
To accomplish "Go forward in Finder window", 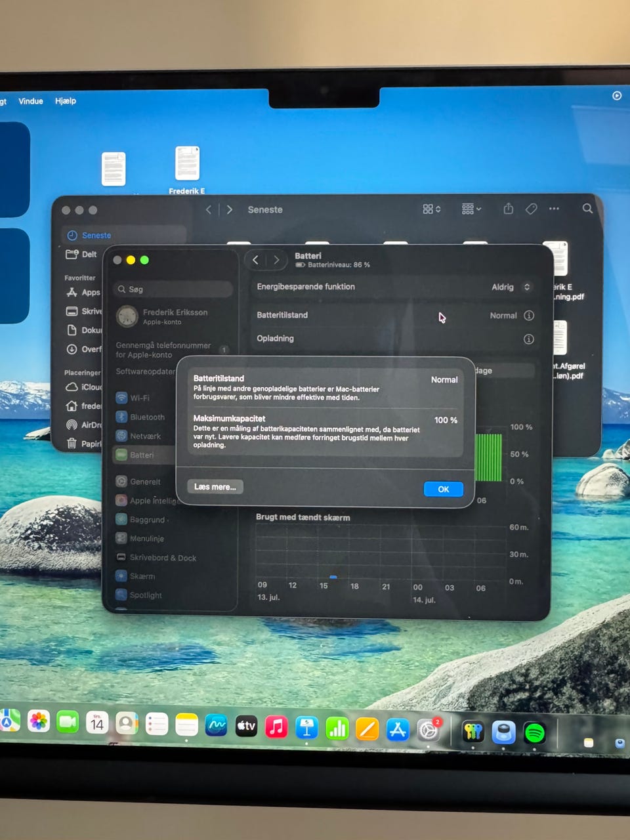I will pos(229,210).
